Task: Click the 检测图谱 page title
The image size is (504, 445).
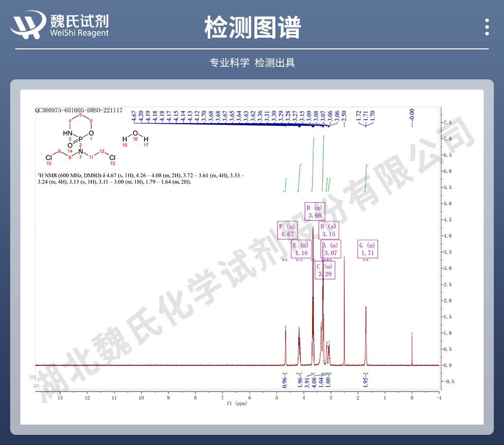Action: pos(252,27)
